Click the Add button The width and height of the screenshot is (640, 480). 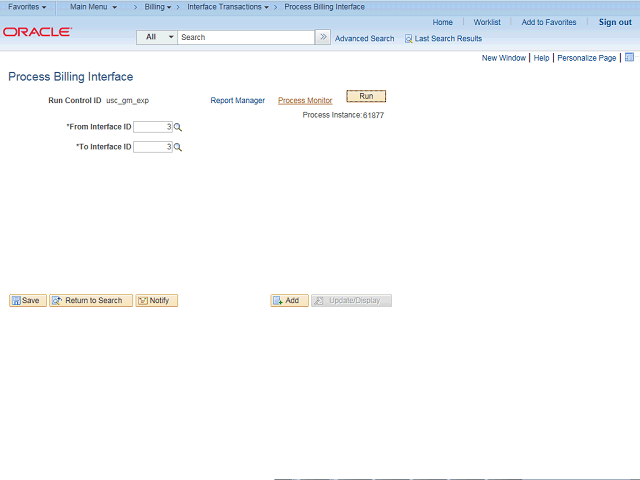pos(289,300)
